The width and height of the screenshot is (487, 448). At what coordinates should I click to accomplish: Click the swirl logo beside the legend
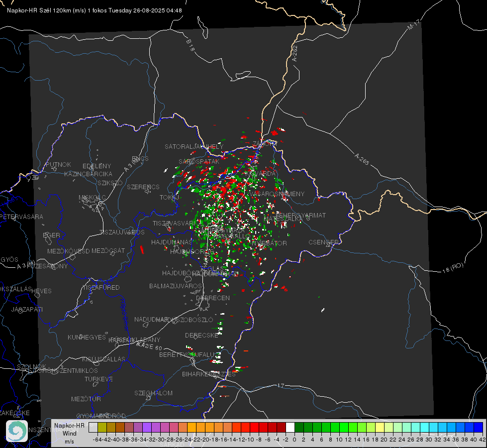[x=17, y=431]
